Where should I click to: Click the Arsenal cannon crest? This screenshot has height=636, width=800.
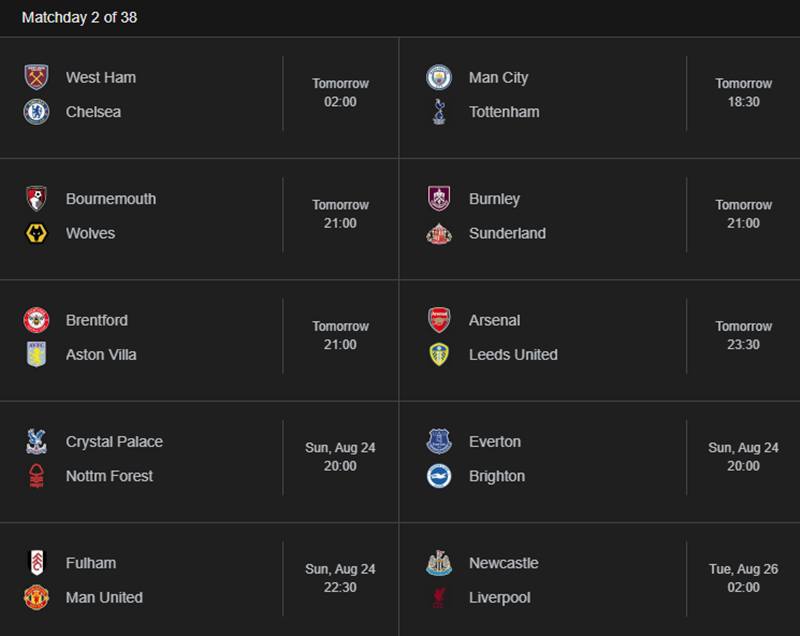[439, 320]
